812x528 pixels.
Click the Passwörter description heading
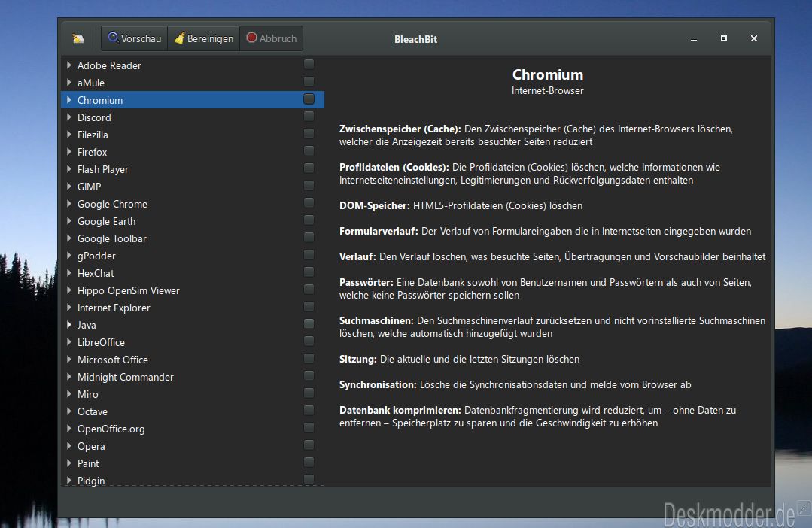366,282
